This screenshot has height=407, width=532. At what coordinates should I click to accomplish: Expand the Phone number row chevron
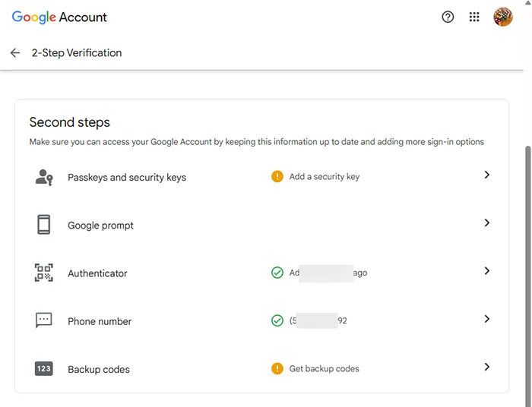click(487, 319)
